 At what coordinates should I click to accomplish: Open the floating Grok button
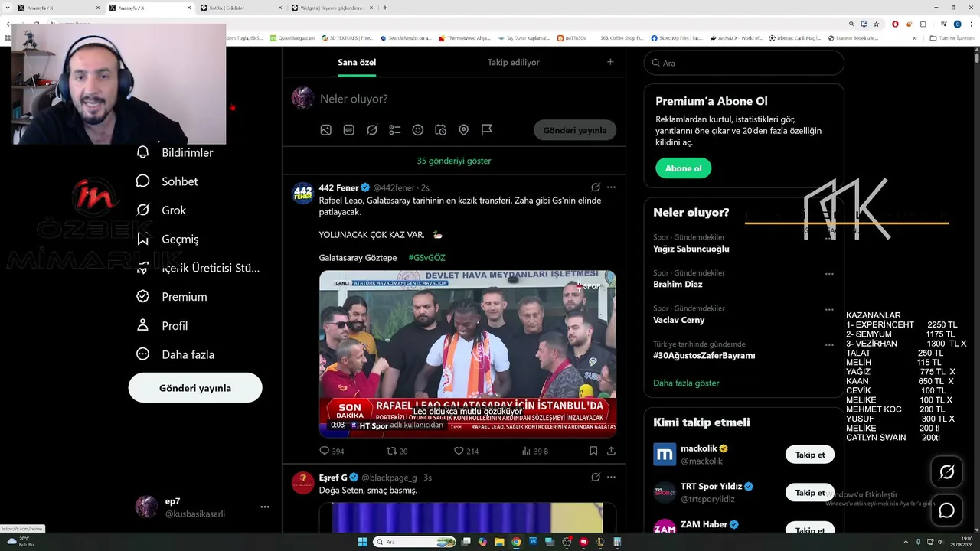click(x=946, y=472)
